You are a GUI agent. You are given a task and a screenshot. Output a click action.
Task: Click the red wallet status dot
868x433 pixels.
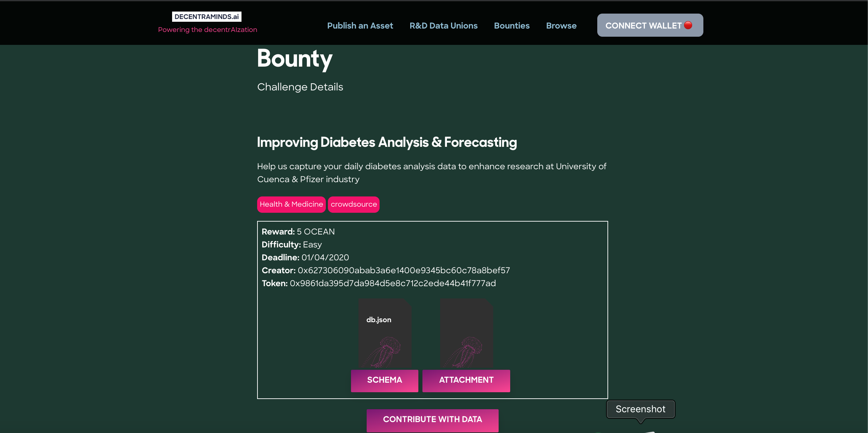tap(688, 25)
